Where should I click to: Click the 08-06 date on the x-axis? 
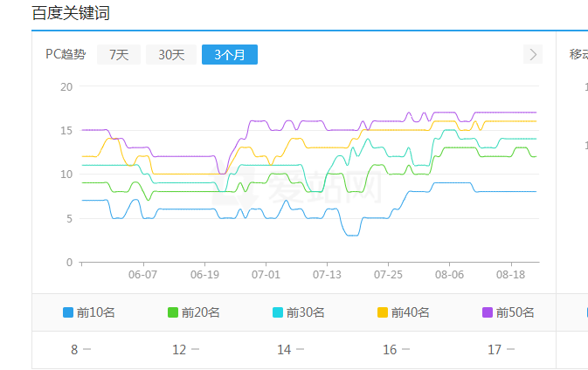pyautogui.click(x=449, y=274)
